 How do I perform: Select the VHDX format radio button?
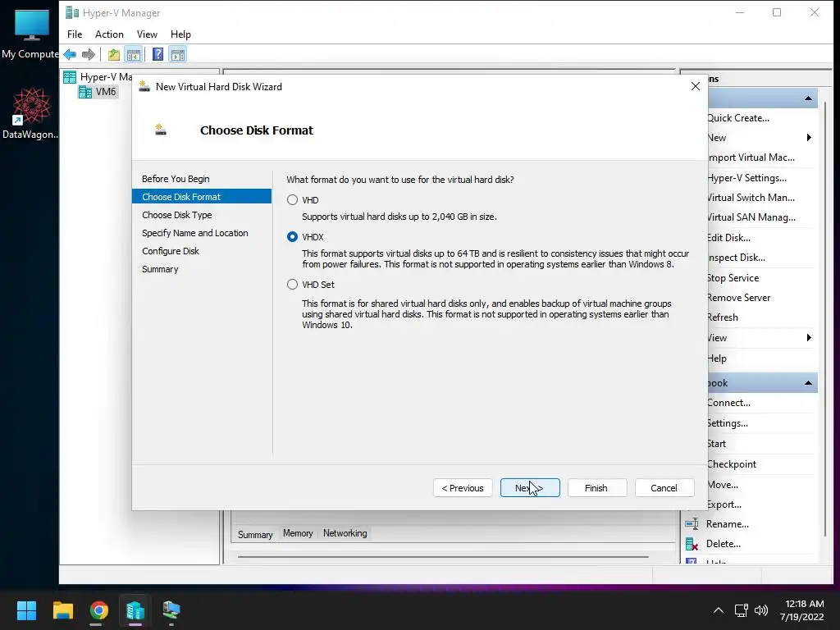(292, 237)
